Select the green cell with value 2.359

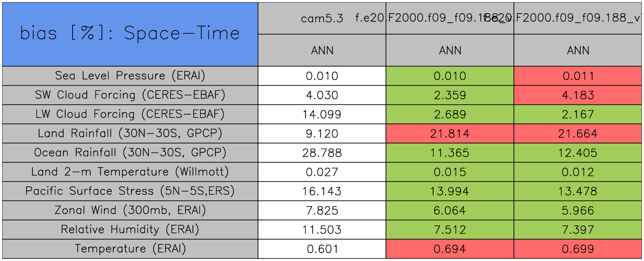[450, 95]
